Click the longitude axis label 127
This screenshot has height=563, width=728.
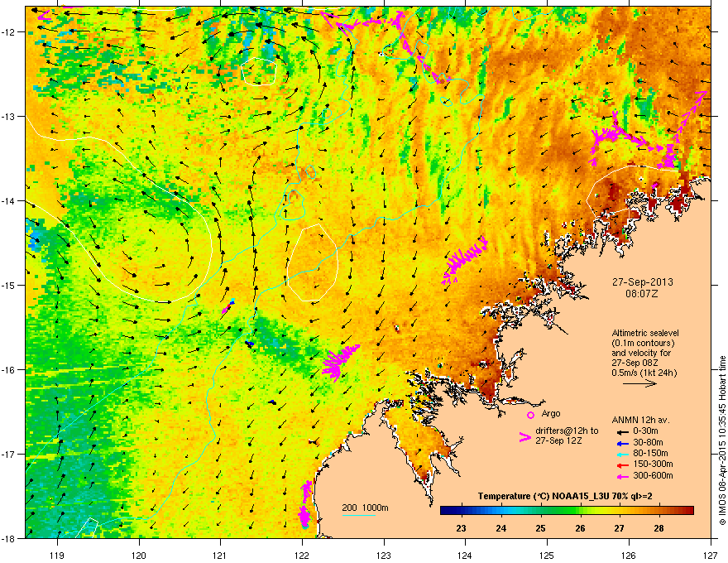[711, 555]
